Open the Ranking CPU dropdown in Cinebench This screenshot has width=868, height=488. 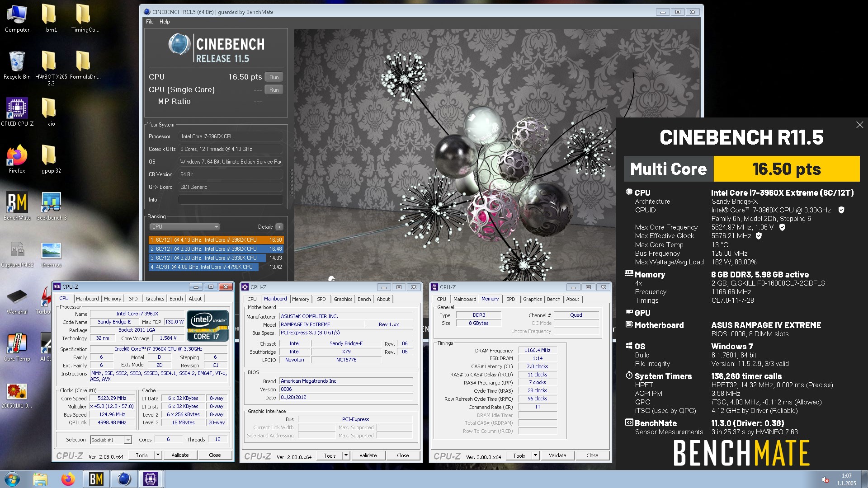point(184,227)
